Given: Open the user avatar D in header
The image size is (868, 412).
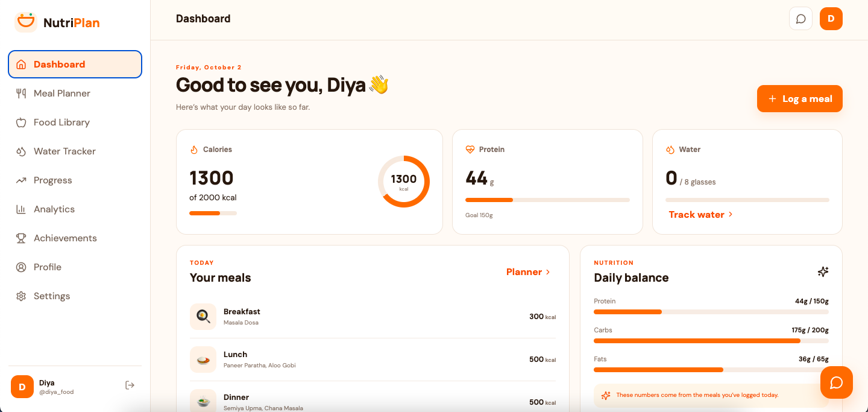Looking at the screenshot, I should pyautogui.click(x=831, y=19).
